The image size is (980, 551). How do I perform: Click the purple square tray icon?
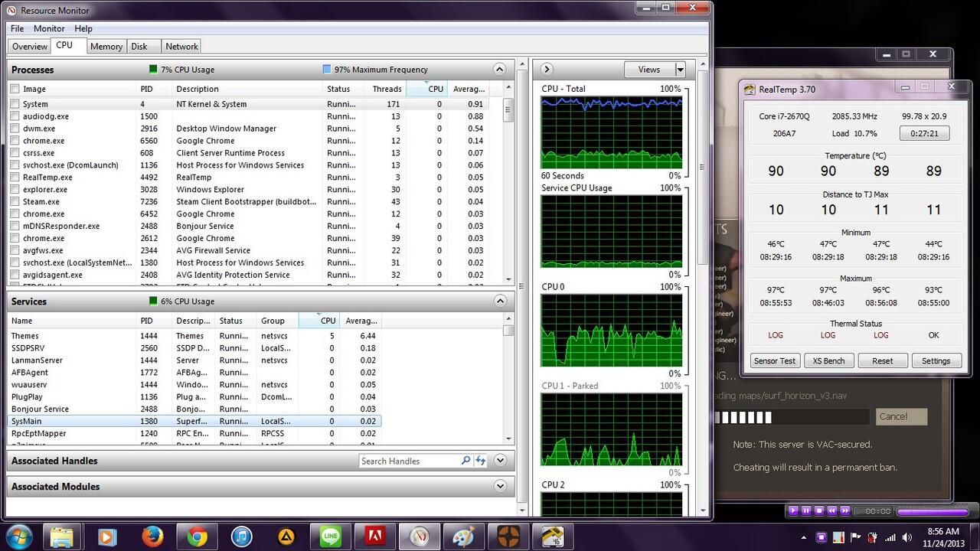click(x=822, y=536)
